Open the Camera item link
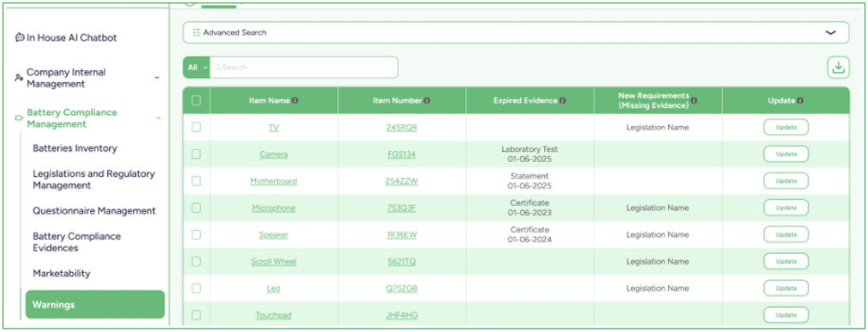This screenshot has width=868, height=332. pos(274,154)
